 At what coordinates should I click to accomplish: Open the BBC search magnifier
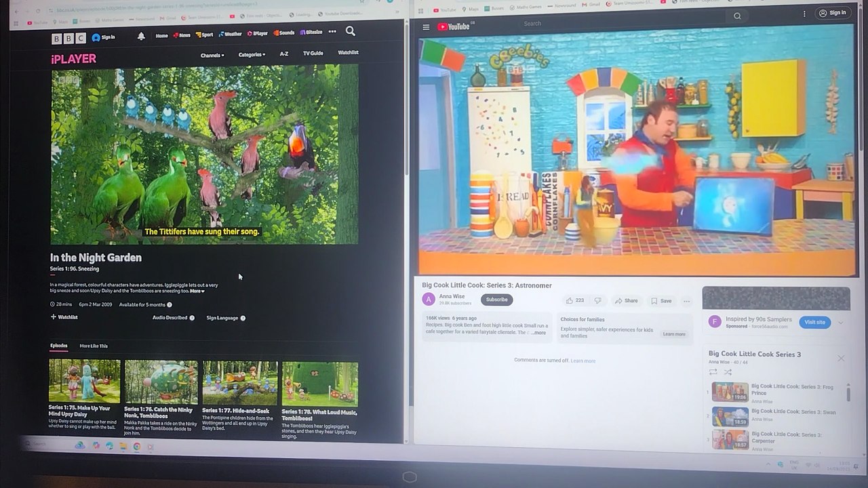pos(350,31)
